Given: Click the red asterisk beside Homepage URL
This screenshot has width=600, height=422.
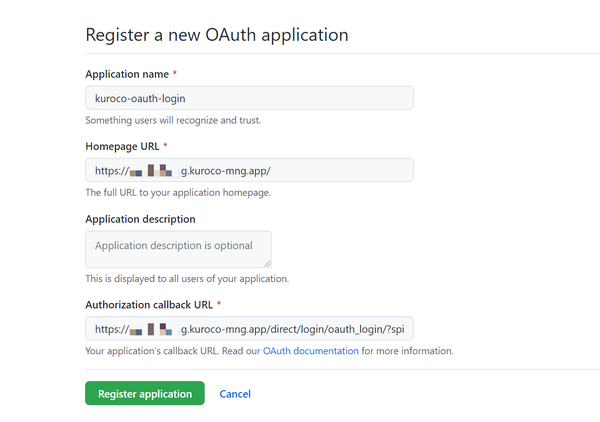Looking at the screenshot, I should (x=165, y=145).
